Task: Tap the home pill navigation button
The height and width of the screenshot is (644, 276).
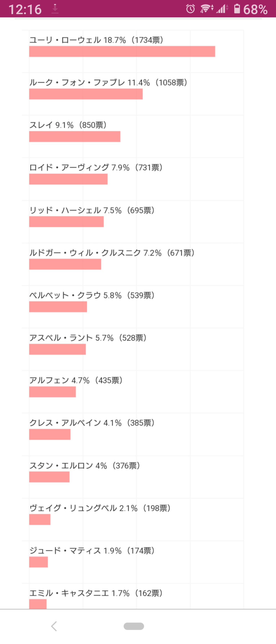Action: (134, 626)
